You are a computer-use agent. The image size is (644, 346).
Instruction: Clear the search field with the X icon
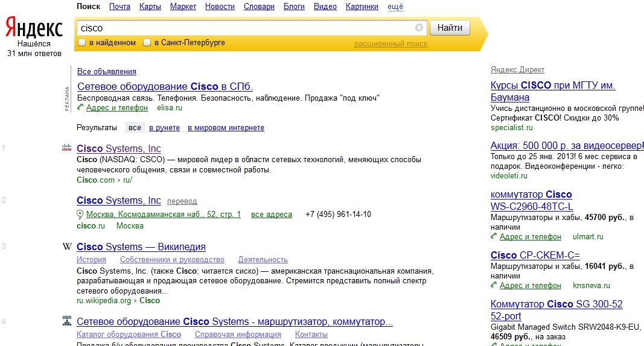(419, 28)
